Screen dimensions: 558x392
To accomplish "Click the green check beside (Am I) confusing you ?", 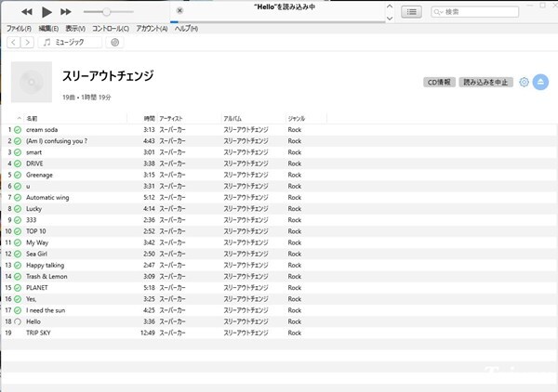I will pyautogui.click(x=18, y=141).
